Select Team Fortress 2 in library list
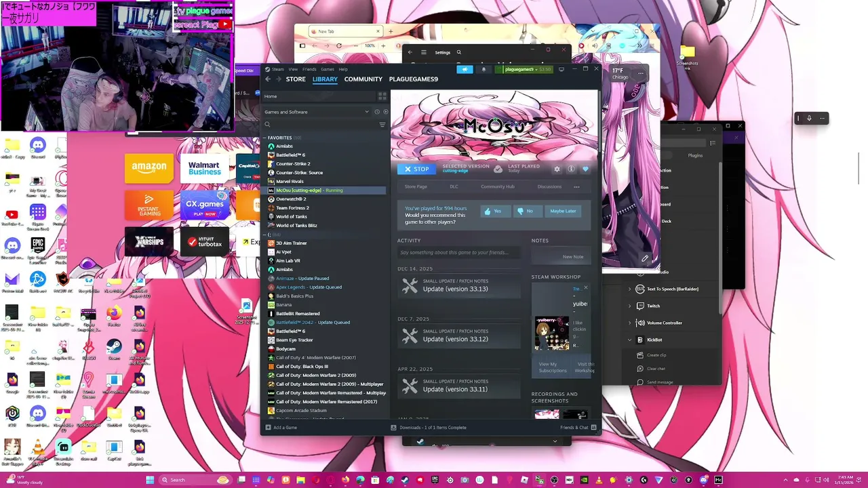 click(x=292, y=208)
